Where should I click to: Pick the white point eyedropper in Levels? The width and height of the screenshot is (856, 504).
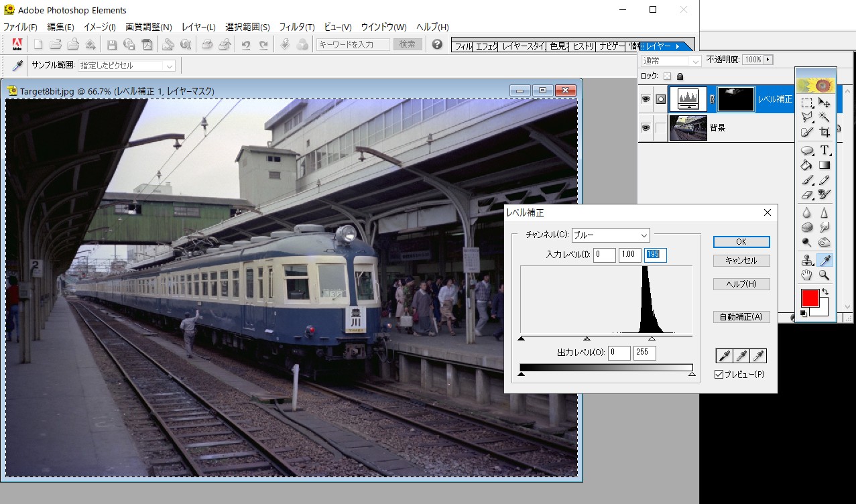click(758, 356)
